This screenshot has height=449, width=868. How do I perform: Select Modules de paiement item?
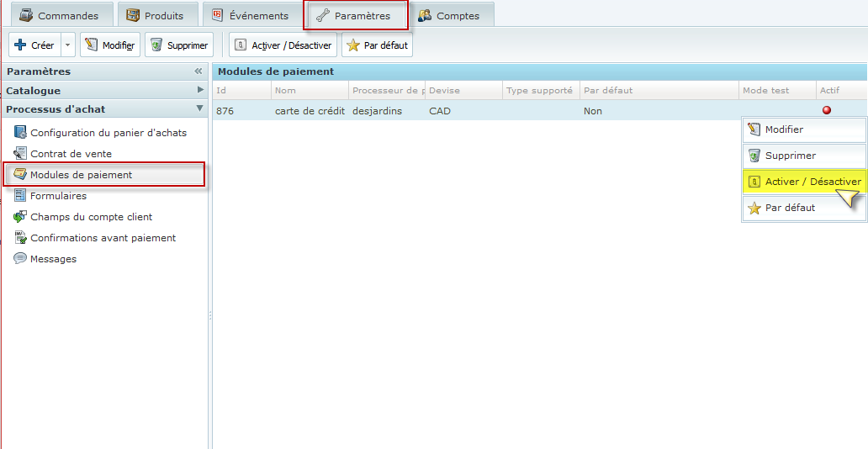tap(104, 175)
